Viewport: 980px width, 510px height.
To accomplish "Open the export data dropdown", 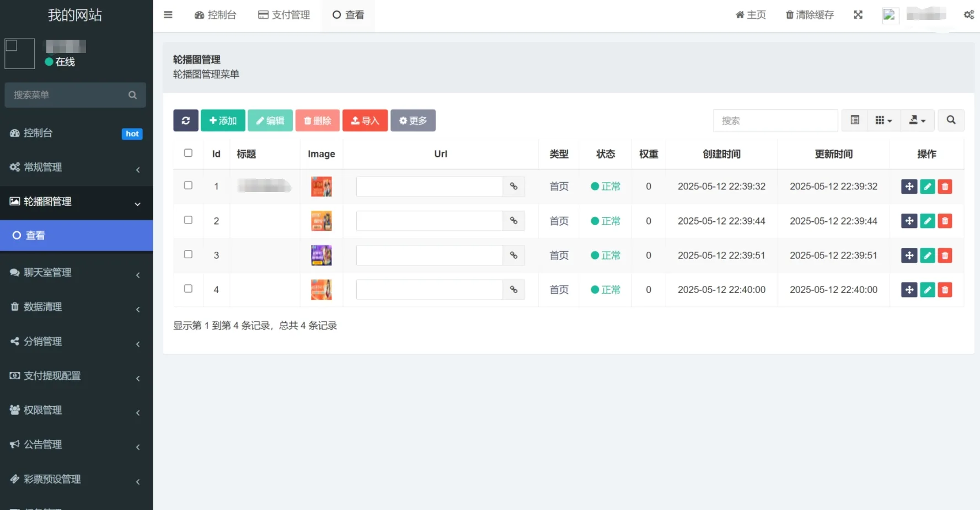I will 917,120.
